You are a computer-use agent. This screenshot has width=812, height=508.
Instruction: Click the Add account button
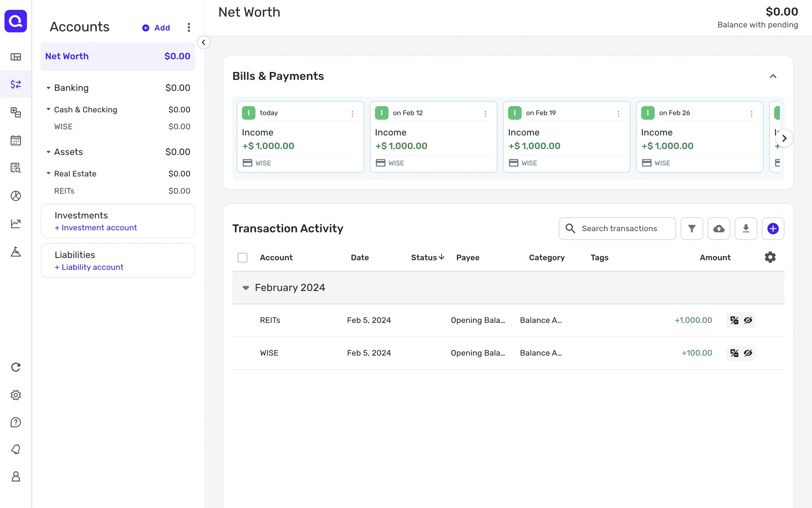(156, 28)
